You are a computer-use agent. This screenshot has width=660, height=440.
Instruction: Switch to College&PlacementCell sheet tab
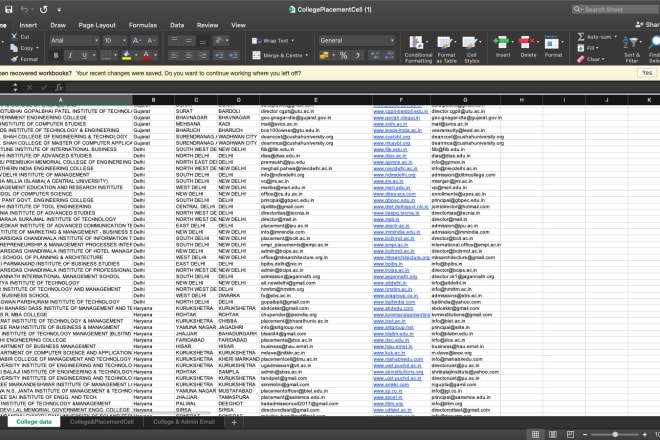pyautogui.click(x=101, y=422)
